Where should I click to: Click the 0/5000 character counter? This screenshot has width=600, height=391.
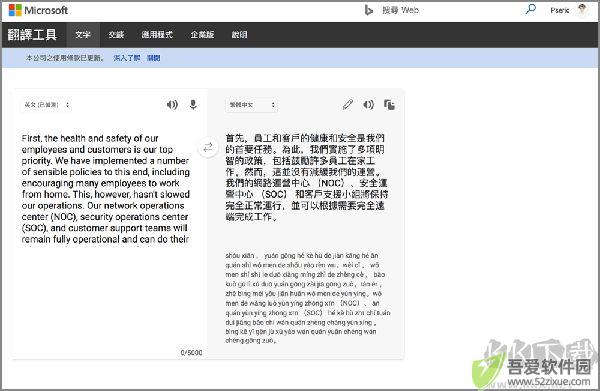191,352
